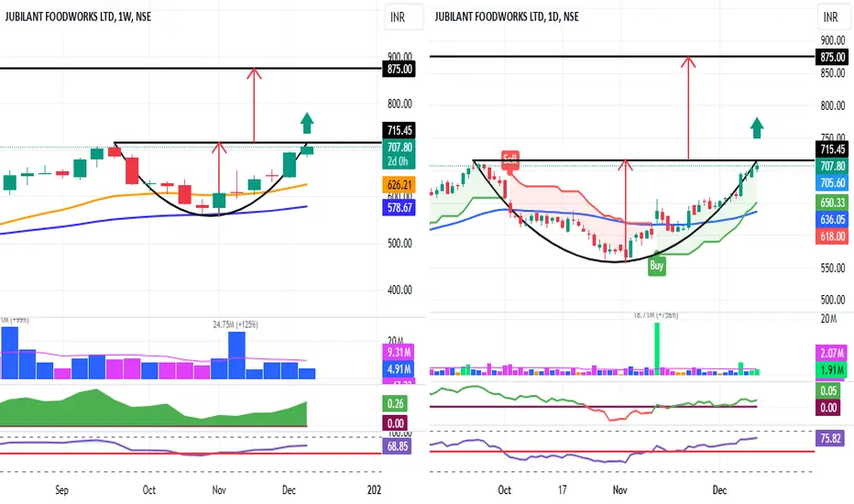The height and width of the screenshot is (504, 854).
Task: Click the 800.00 price scale tick on 1W chart
Action: point(400,104)
